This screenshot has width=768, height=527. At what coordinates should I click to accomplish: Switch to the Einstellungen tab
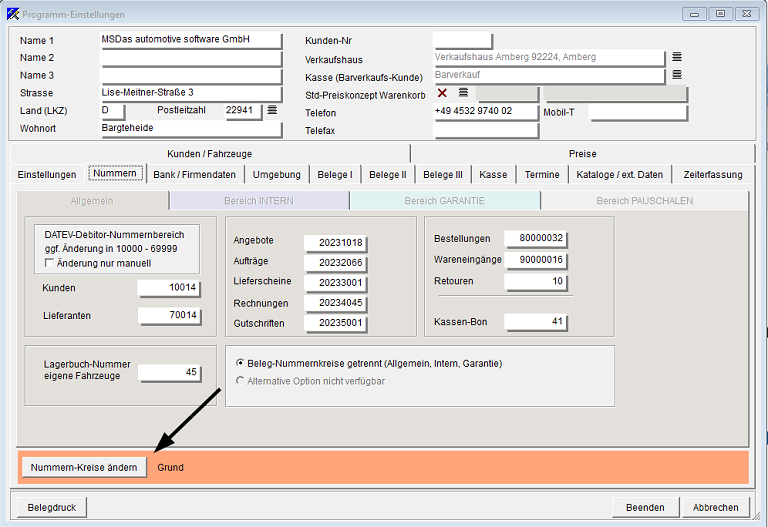point(47,174)
